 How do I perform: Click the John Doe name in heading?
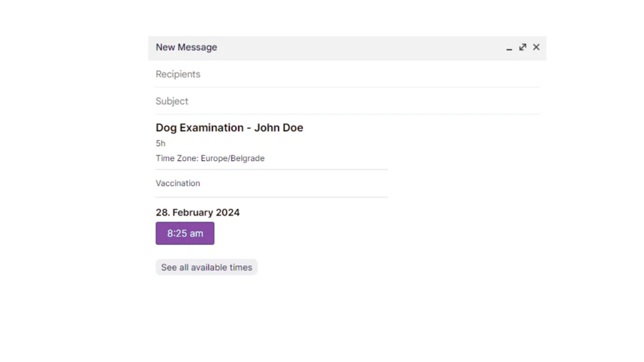[x=279, y=128]
